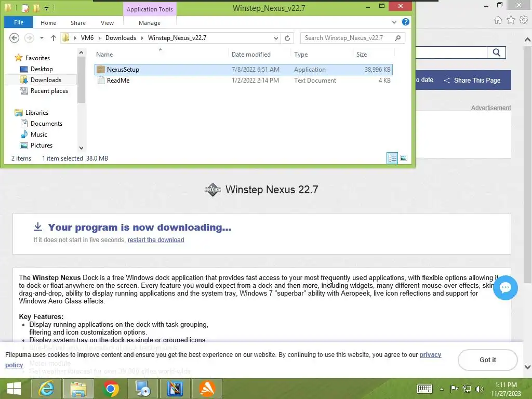Image resolution: width=532 pixels, height=399 pixels.
Task: Go forward in File Explorer
Action: (29, 37)
